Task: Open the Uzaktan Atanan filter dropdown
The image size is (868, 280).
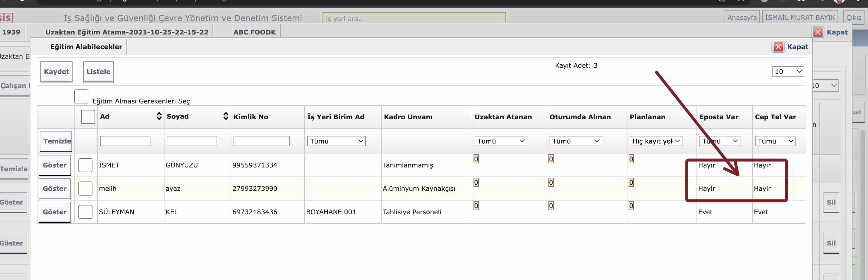Action: [x=500, y=141]
